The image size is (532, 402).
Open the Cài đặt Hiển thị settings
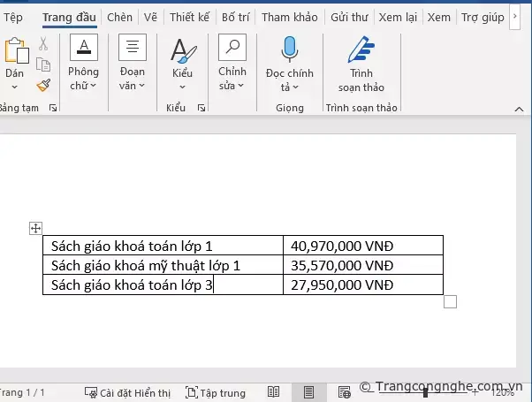tap(127, 391)
